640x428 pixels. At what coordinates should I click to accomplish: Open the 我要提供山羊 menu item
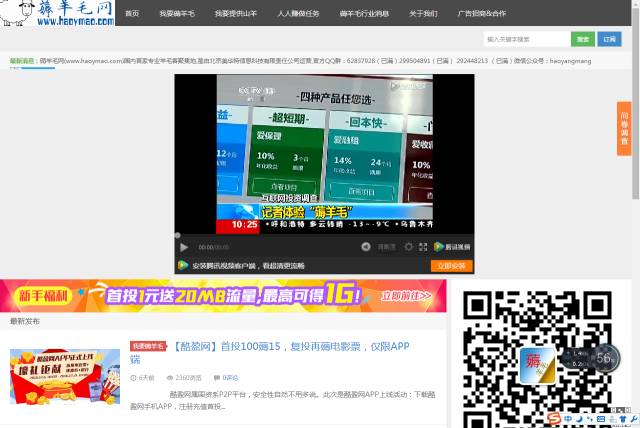coord(236,13)
